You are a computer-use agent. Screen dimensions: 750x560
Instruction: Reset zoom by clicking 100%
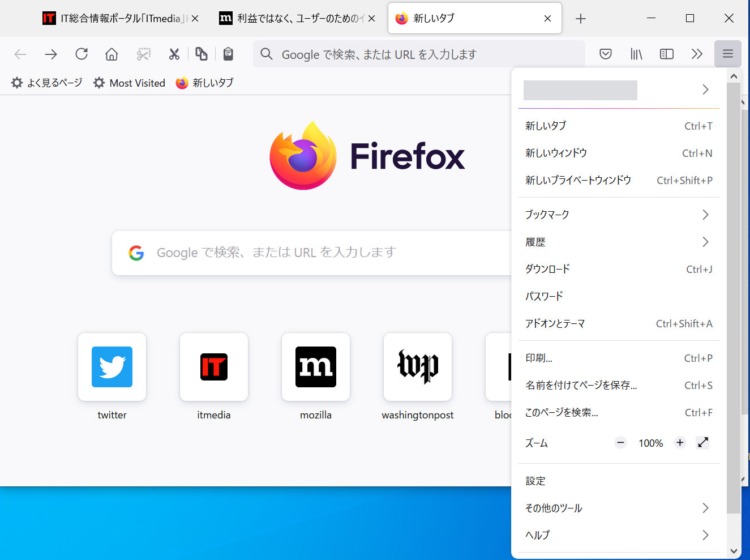tap(651, 443)
